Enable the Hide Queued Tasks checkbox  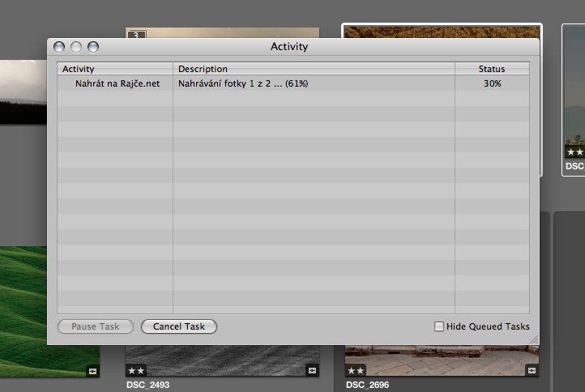click(x=439, y=326)
